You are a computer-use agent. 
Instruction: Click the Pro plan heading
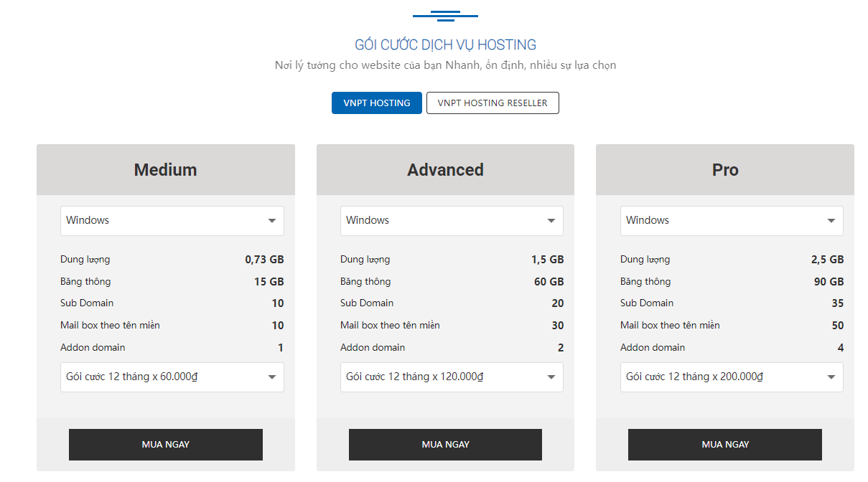tap(725, 170)
